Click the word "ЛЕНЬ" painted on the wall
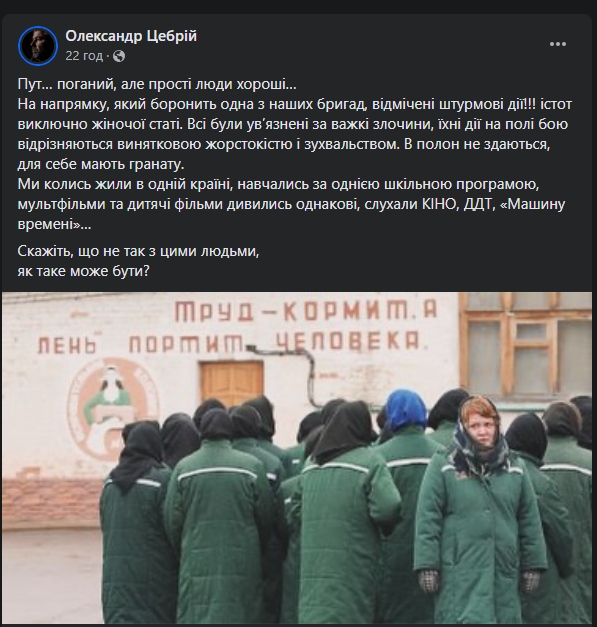597x627 pixels. [67, 344]
